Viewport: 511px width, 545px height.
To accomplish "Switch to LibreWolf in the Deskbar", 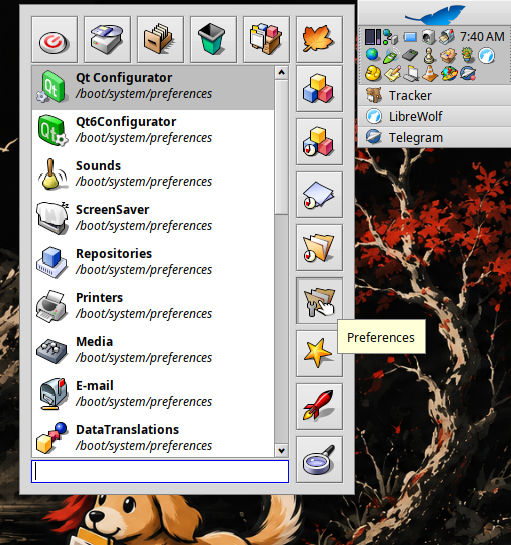I will (x=435, y=116).
